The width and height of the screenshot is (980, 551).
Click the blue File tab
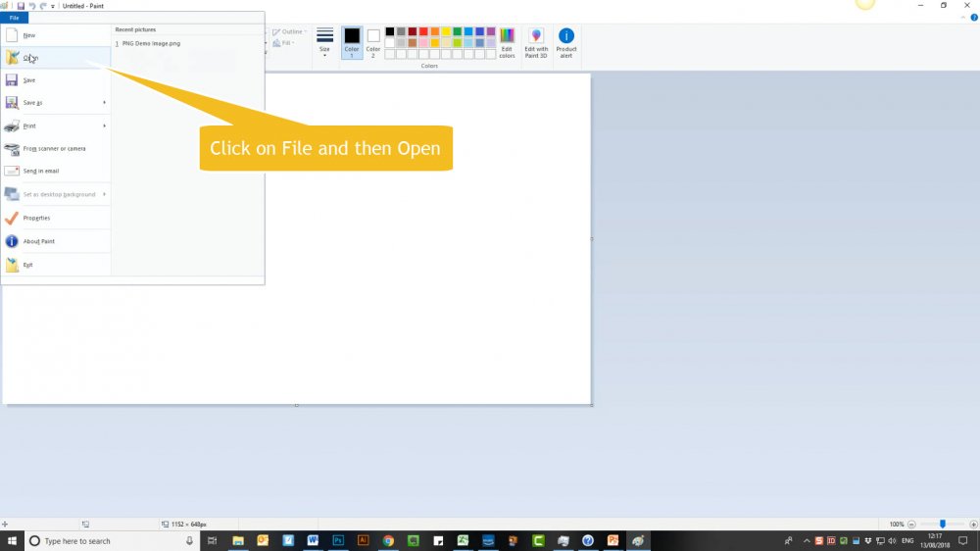[14, 18]
